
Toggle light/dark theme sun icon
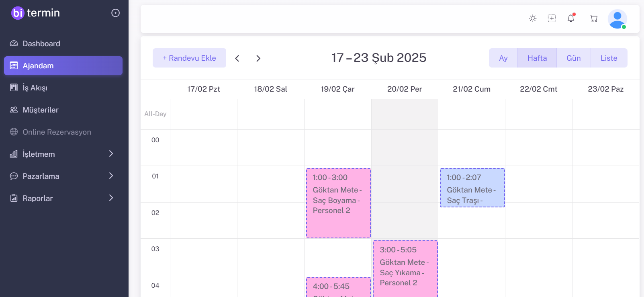click(533, 18)
